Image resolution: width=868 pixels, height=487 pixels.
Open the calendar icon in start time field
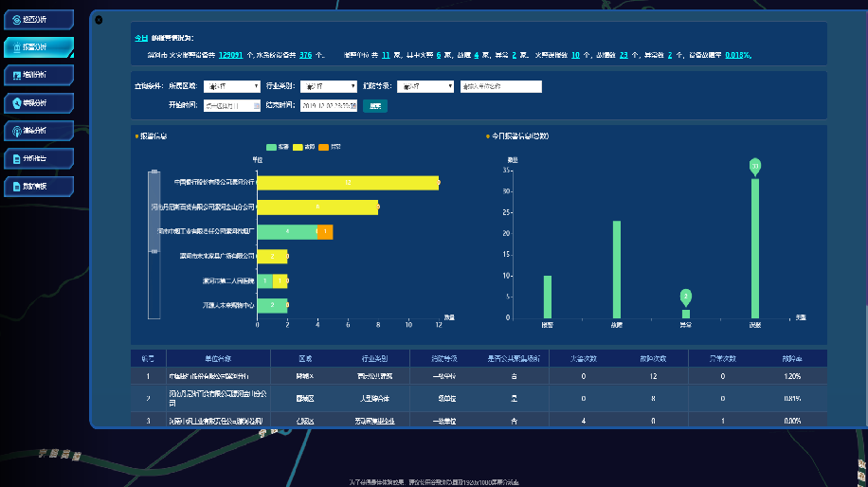pyautogui.click(x=257, y=106)
